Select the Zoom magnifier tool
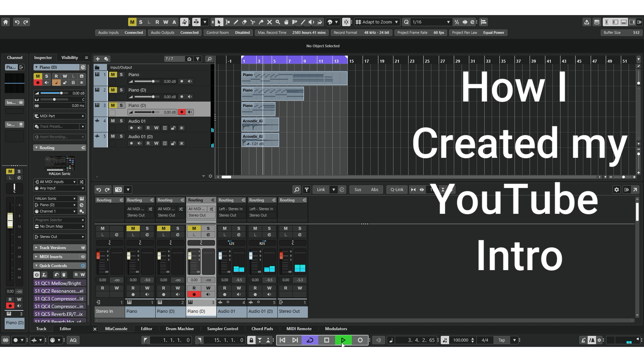644x362 pixels. tap(278, 22)
